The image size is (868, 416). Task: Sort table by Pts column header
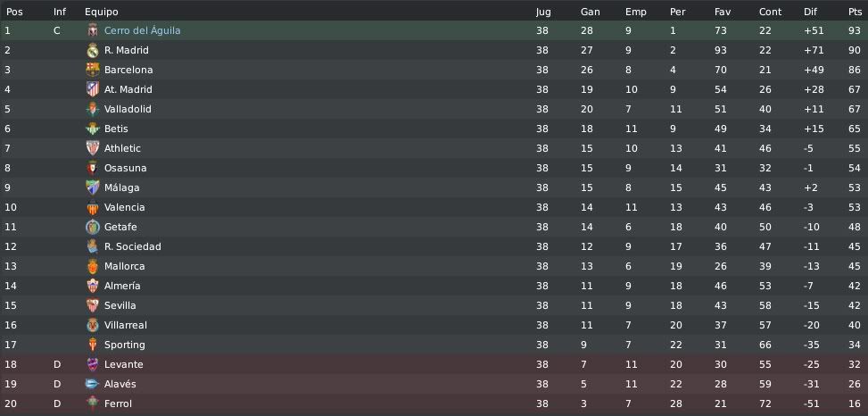(854, 12)
